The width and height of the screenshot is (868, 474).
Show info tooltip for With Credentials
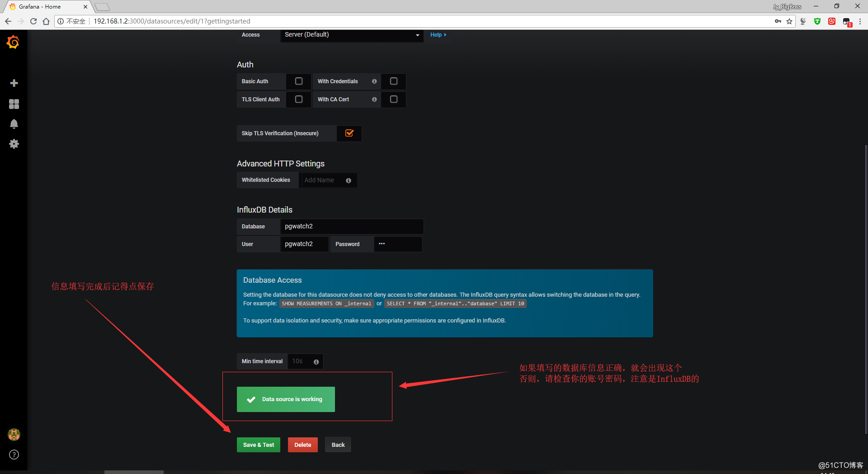pyautogui.click(x=374, y=81)
